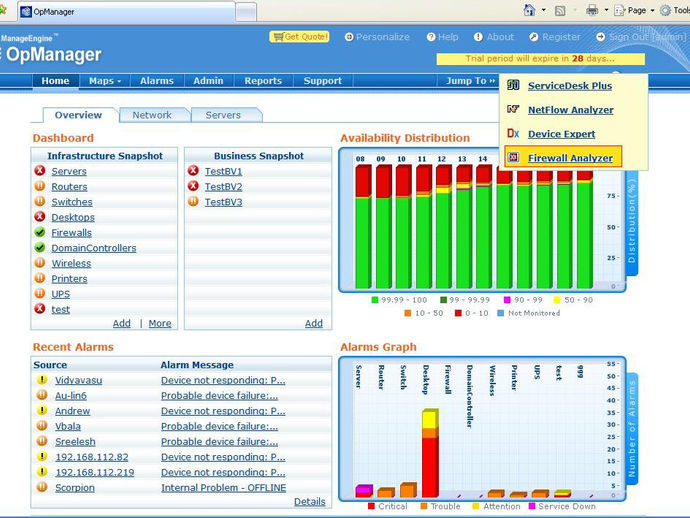Click the trouble status icon beside UPS
The height and width of the screenshot is (518, 690).
coord(40,293)
